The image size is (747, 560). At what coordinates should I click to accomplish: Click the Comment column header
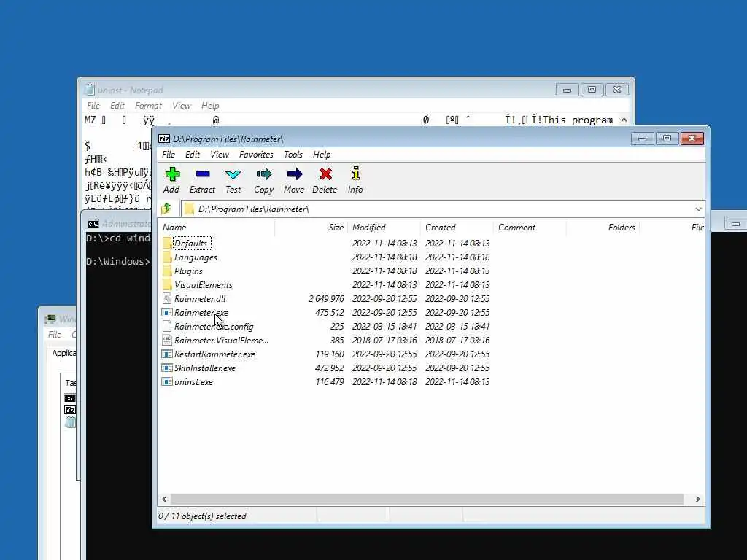(x=530, y=227)
